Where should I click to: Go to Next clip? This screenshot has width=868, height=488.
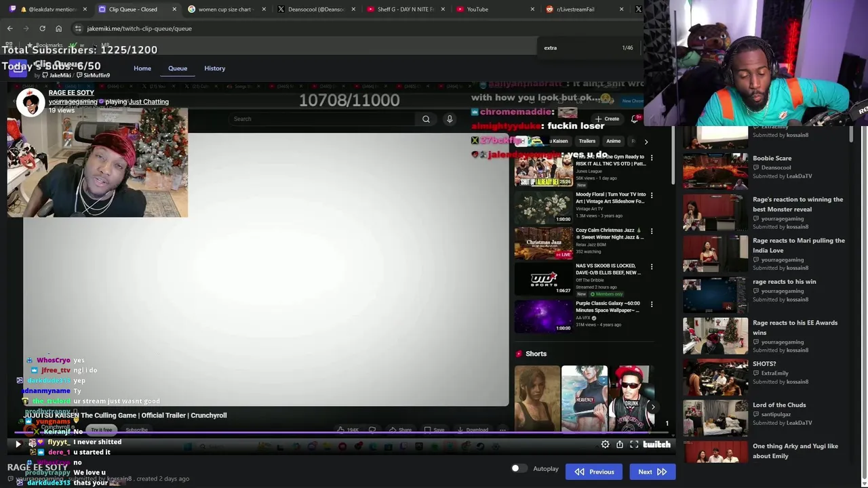(652, 472)
